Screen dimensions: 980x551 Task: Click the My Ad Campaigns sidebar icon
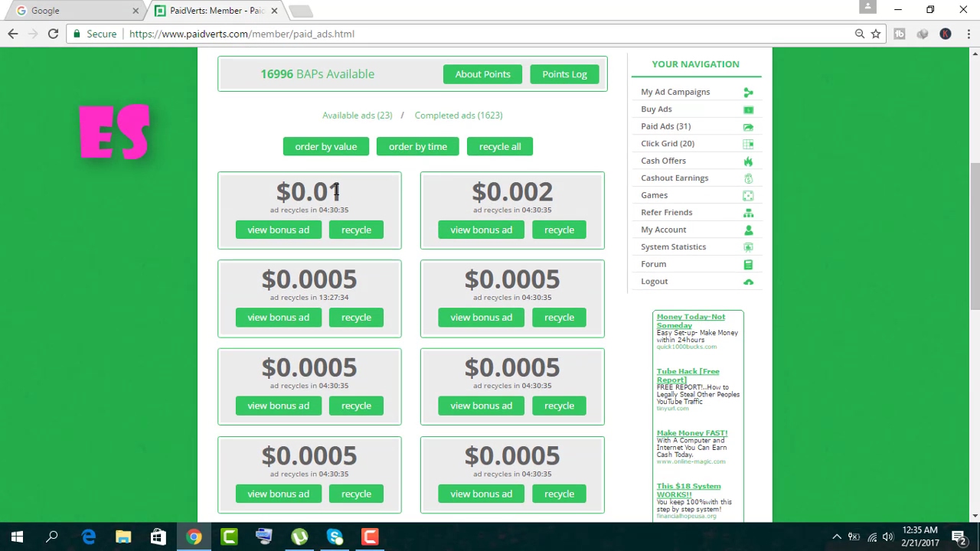click(x=748, y=92)
